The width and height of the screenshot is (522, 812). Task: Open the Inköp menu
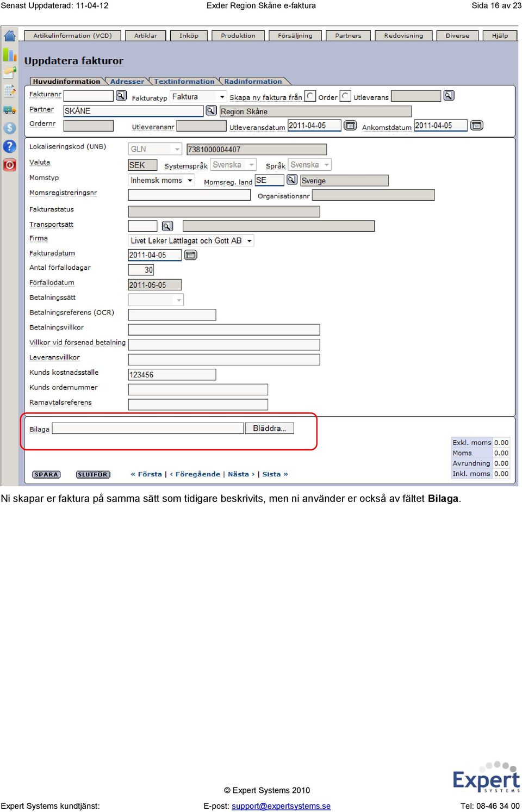click(189, 35)
